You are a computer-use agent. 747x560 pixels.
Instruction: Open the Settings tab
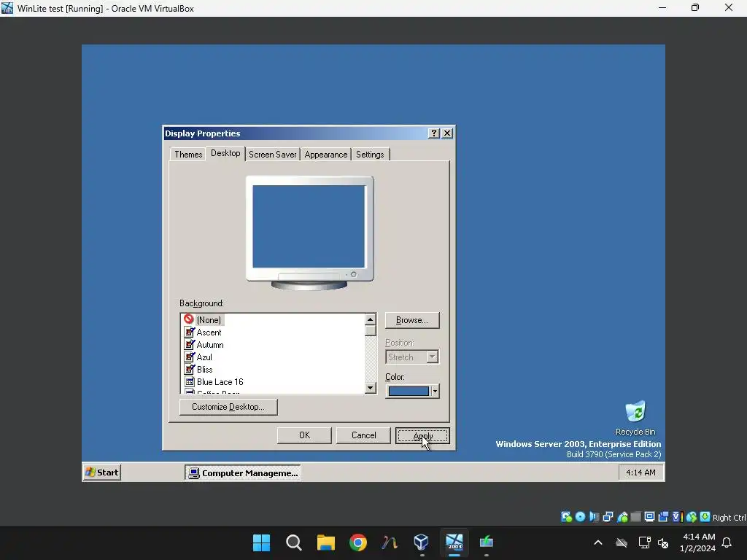click(x=370, y=155)
